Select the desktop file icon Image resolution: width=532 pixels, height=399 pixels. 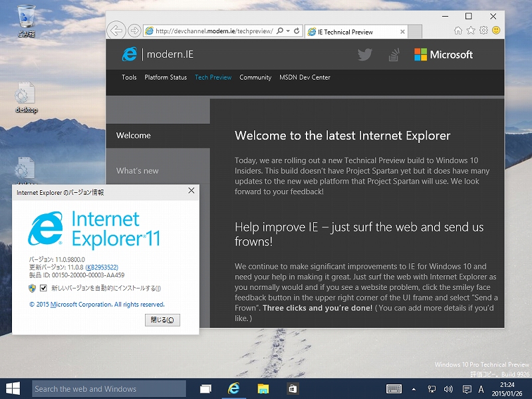[x=26, y=98]
